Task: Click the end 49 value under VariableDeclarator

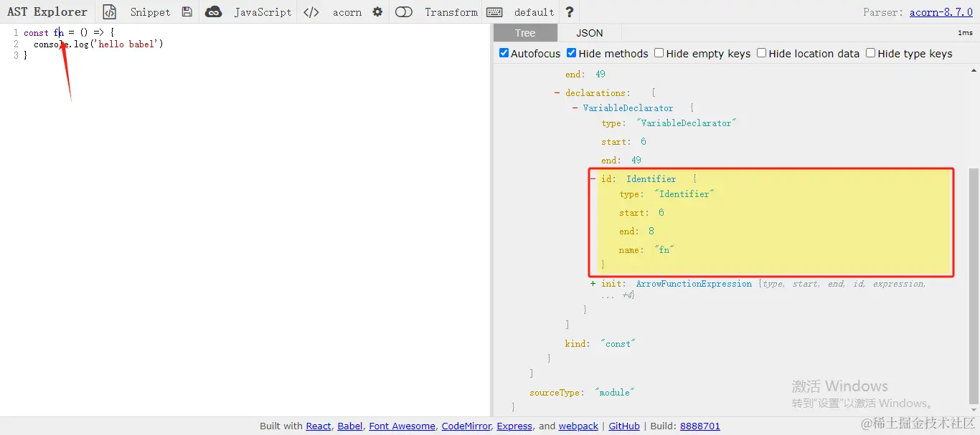Action: (x=636, y=161)
